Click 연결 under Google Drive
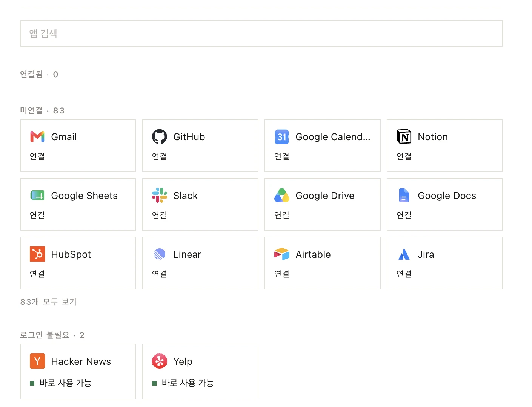Image resolution: width=532 pixels, height=407 pixels. click(x=282, y=215)
